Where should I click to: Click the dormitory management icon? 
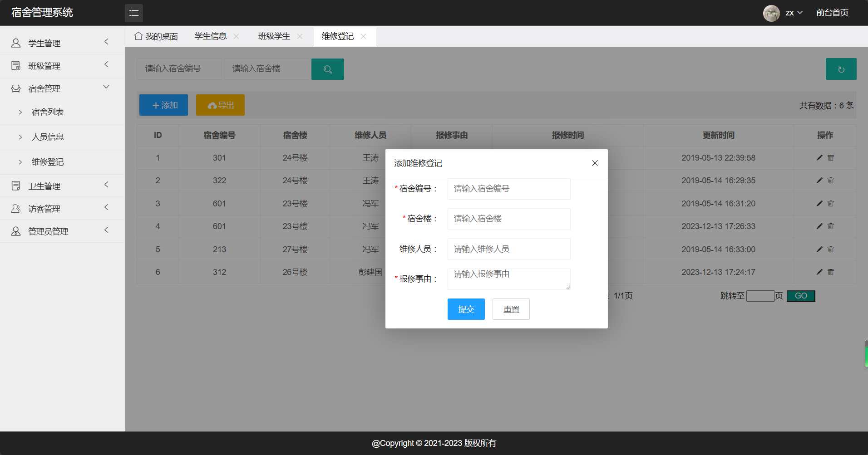(x=16, y=88)
